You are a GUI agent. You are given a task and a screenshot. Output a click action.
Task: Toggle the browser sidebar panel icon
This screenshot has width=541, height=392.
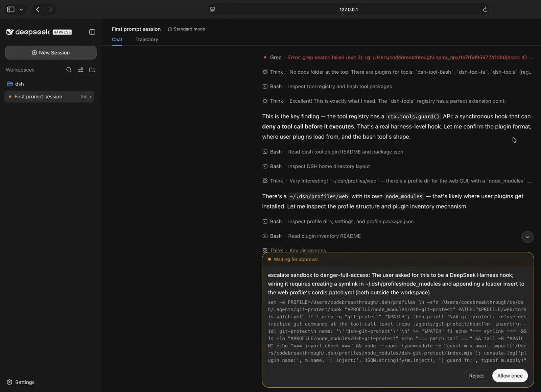[11, 9]
